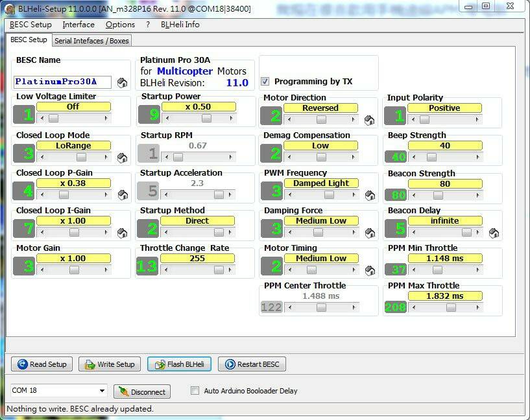Click the Flash BLHeli button

(x=179, y=364)
